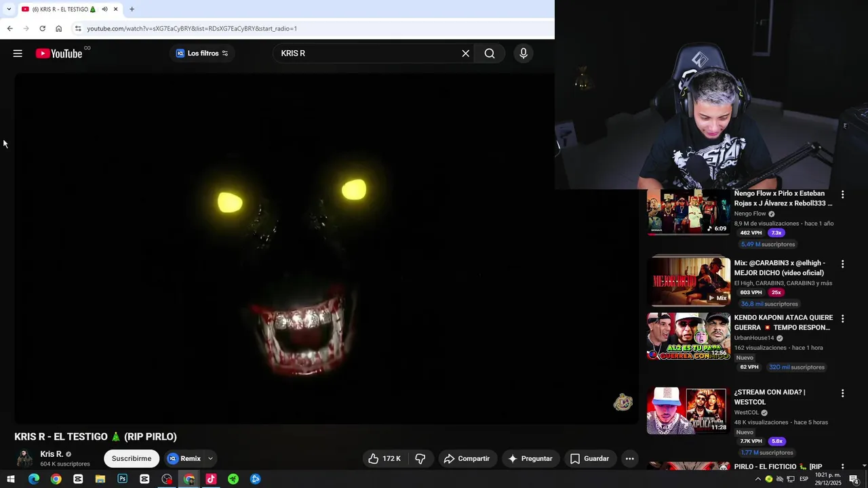Open the PIRLO - EL FICTICIO title link
Image resolution: width=868 pixels, height=488 pixels.
(x=778, y=467)
